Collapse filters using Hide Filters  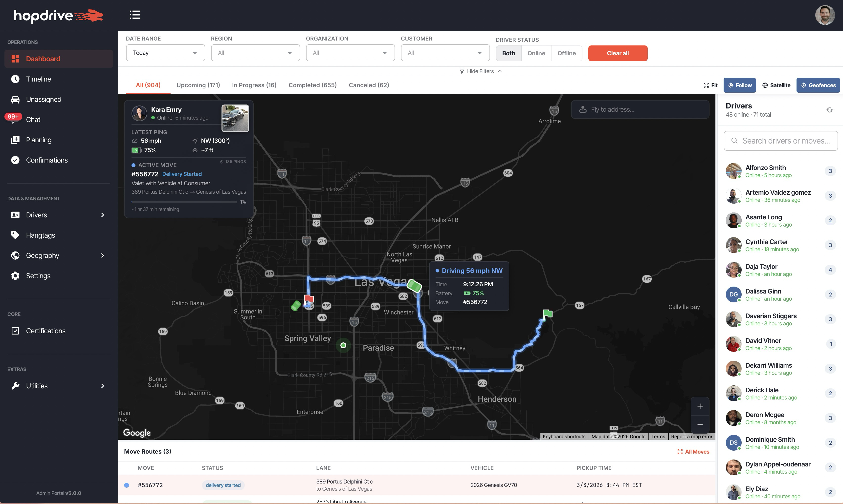480,71
